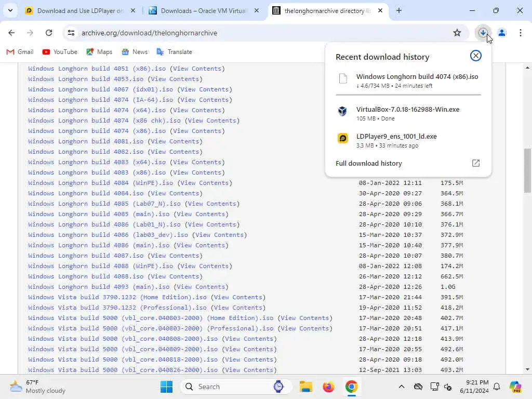Open News bookmark
This screenshot has width=532, height=399.
(x=135, y=52)
